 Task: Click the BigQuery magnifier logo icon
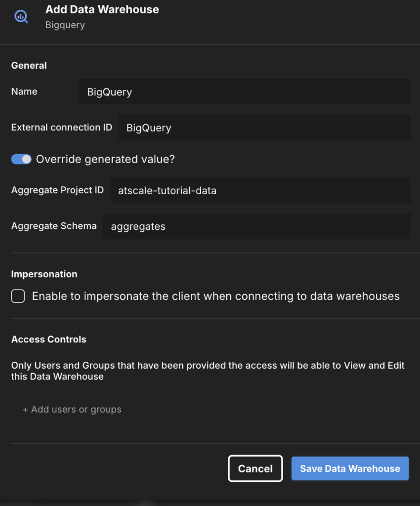(21, 16)
